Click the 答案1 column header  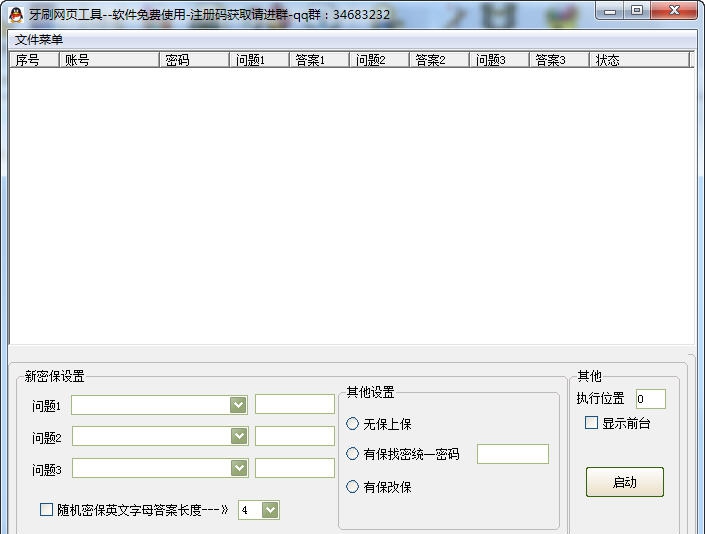(x=319, y=60)
